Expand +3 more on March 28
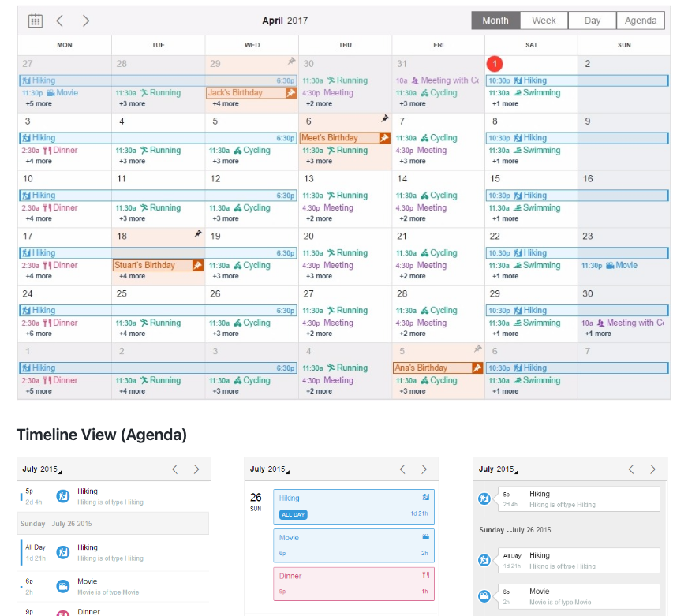This screenshot has height=616, width=688. [132, 104]
